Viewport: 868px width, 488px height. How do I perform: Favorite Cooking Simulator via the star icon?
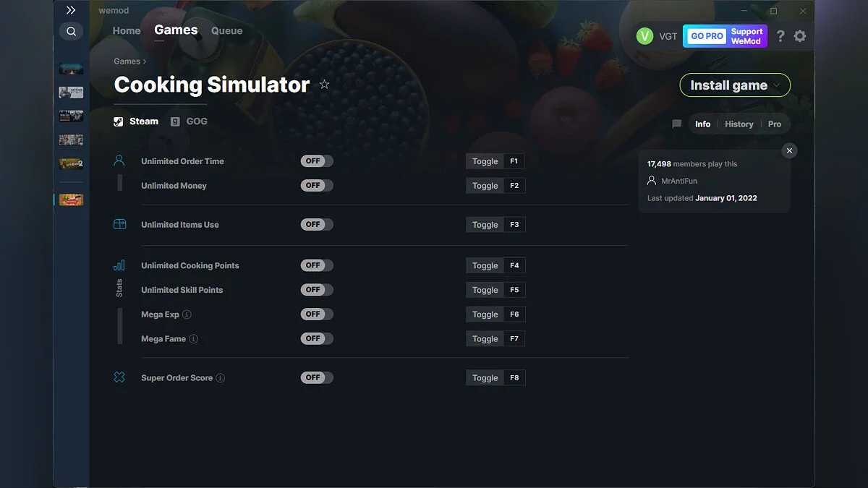pos(324,84)
